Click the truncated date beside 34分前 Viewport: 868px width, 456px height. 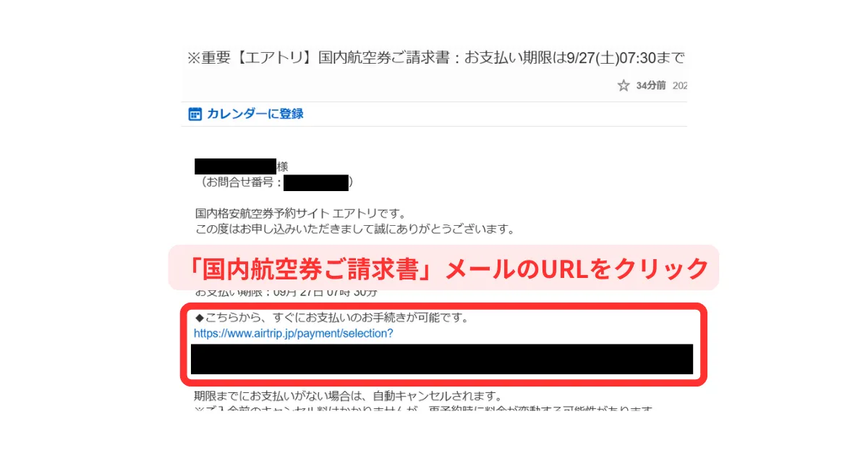(x=679, y=85)
